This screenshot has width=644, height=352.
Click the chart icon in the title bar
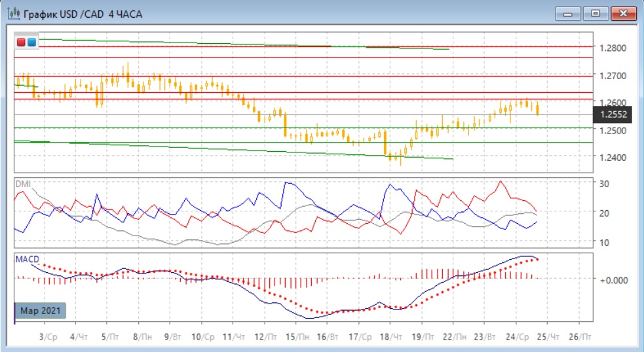click(14, 14)
